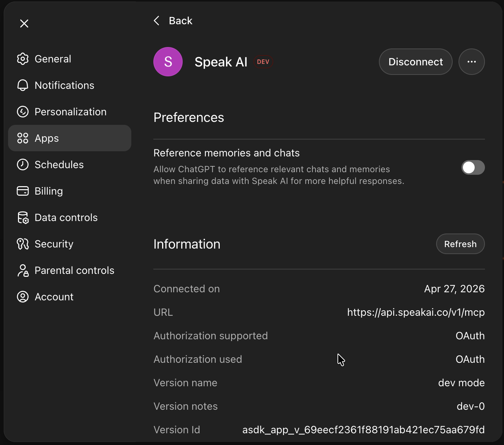Click the Account profile icon
This screenshot has width=504, height=445.
(x=23, y=297)
